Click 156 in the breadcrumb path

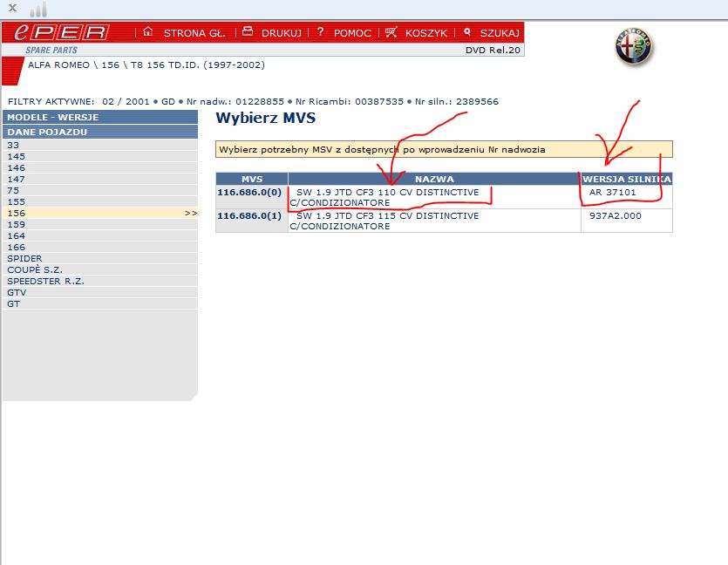pyautogui.click(x=111, y=65)
